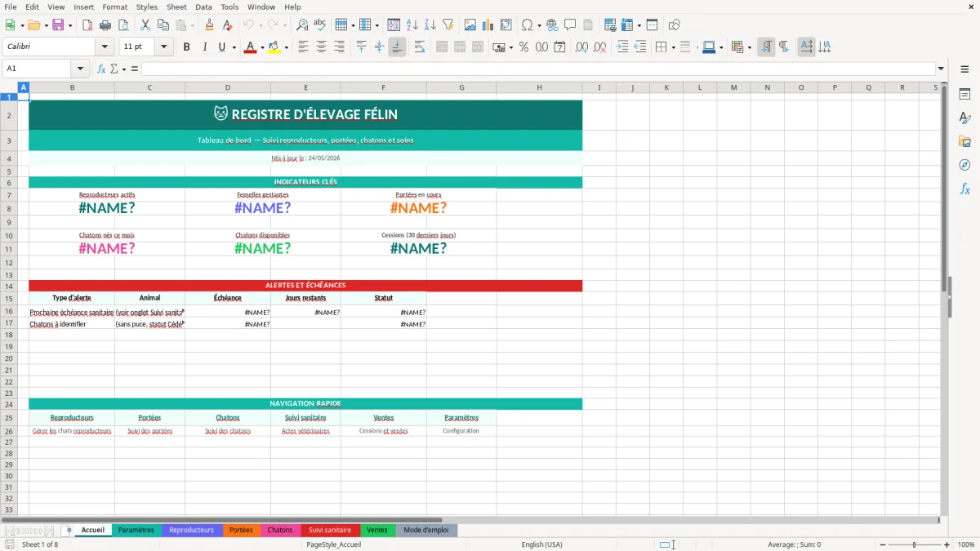Apply yellow background color swatch
The height and width of the screenshot is (551, 980).
point(274,47)
